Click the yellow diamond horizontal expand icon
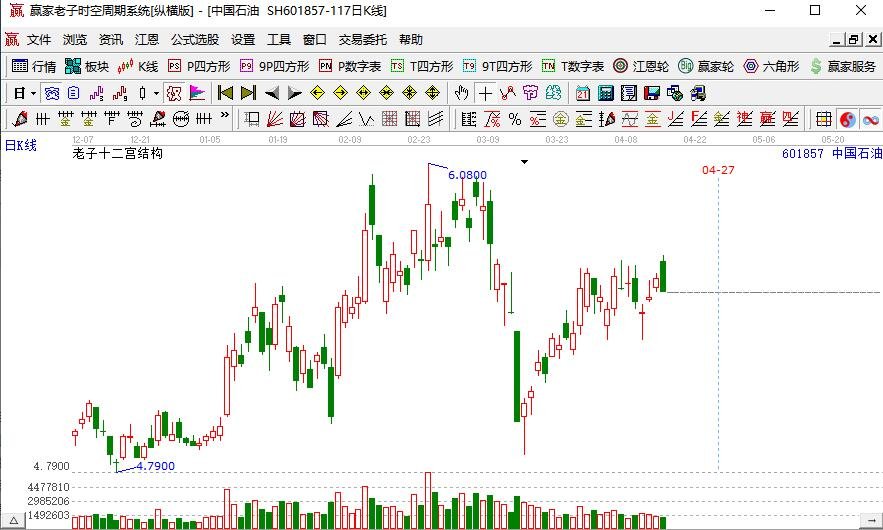Image resolution: width=883 pixels, height=530 pixels. pos(364,93)
